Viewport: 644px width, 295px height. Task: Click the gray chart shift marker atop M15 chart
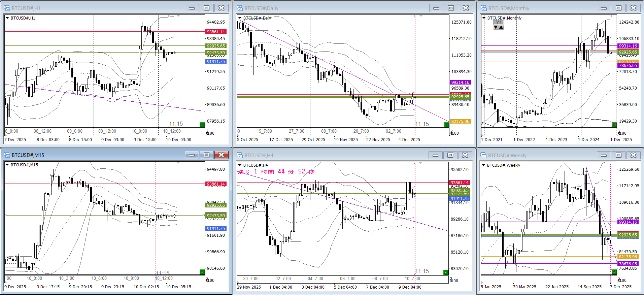pos(178,163)
